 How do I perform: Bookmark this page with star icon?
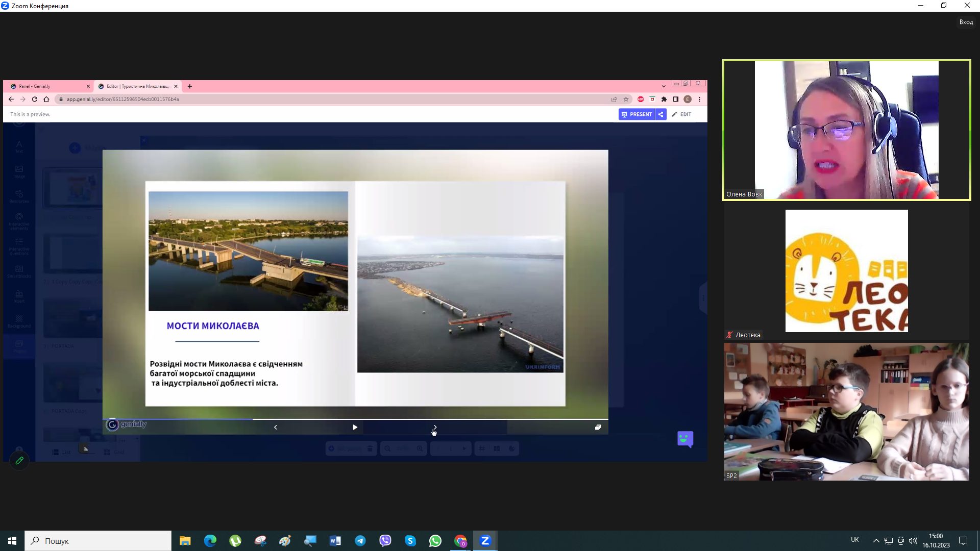626,99
